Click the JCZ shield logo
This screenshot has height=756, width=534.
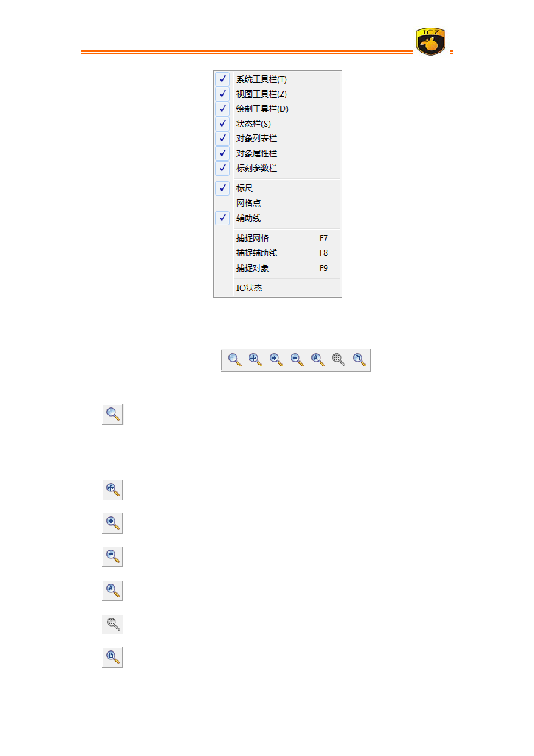(430, 42)
